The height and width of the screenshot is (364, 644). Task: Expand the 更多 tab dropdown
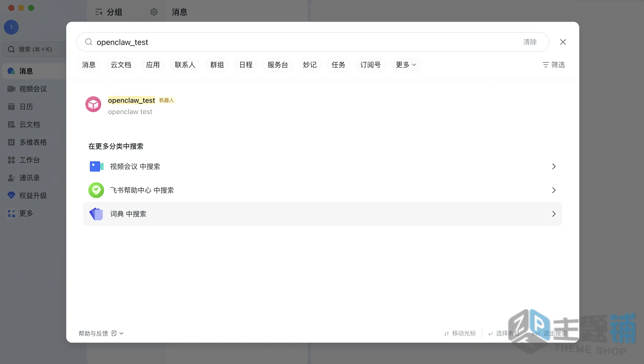point(405,65)
